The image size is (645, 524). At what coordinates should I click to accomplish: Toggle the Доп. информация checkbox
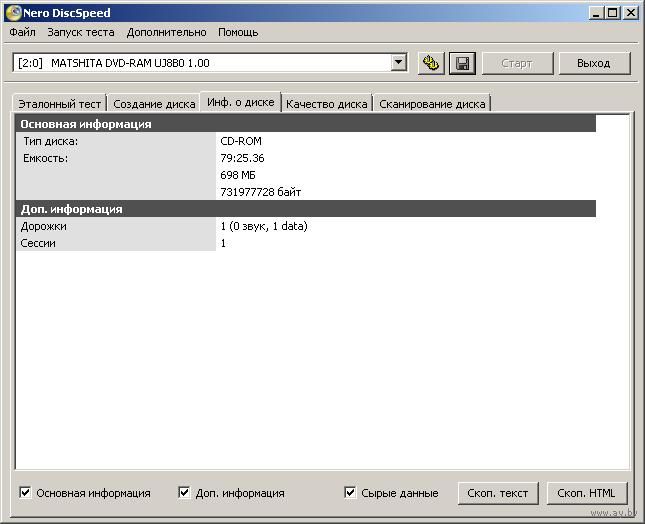184,492
